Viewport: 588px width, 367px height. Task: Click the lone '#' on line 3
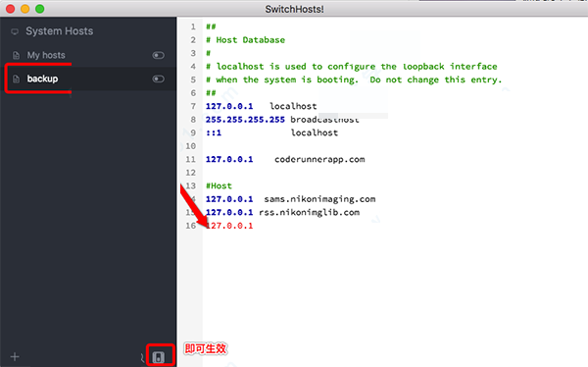[x=208, y=53]
